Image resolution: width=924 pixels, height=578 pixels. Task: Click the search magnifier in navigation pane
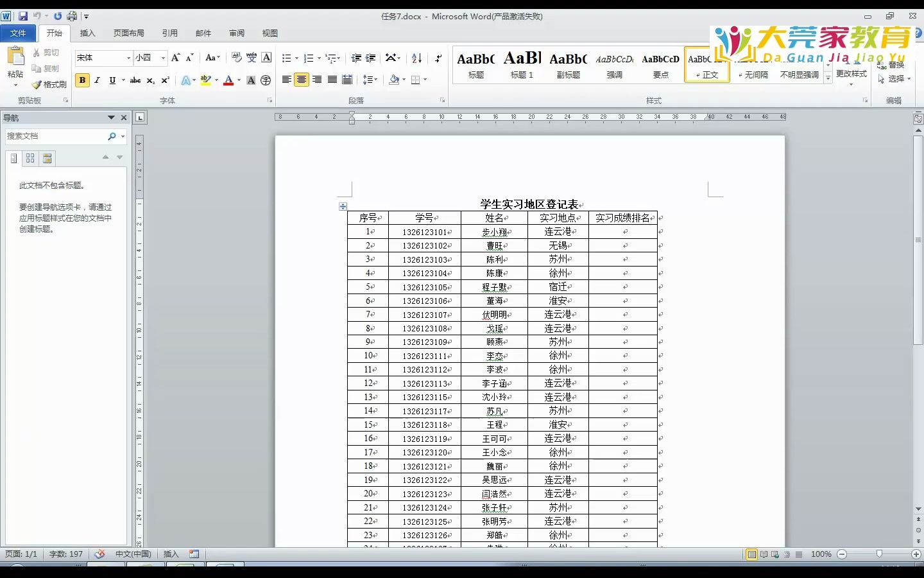[112, 136]
